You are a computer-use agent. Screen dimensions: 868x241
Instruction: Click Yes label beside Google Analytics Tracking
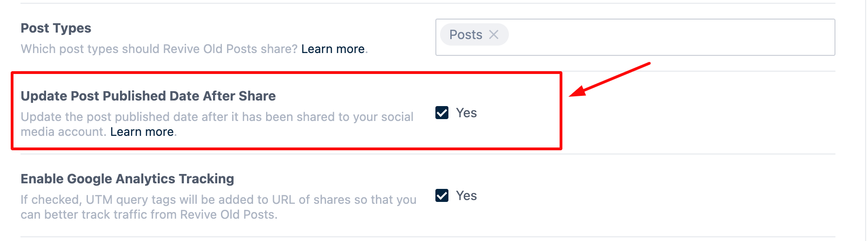click(x=466, y=196)
